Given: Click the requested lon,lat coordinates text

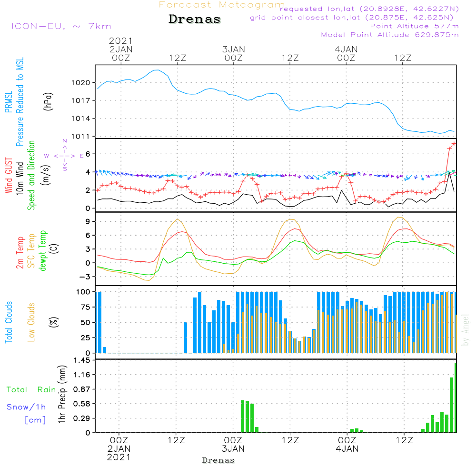Looking at the screenshot, I should (x=369, y=9).
